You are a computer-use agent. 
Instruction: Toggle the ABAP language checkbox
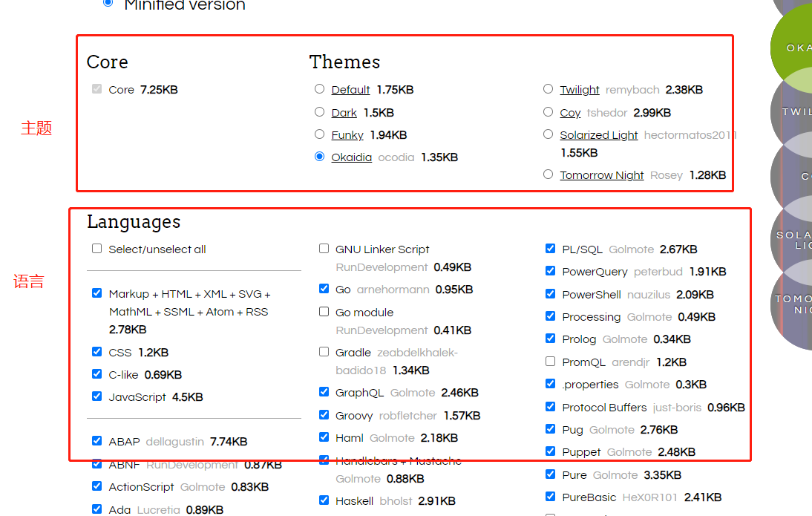[96, 441]
